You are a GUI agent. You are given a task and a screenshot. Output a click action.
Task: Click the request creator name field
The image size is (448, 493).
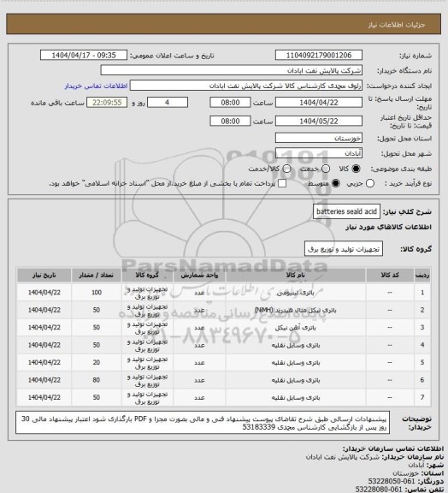tap(246, 86)
